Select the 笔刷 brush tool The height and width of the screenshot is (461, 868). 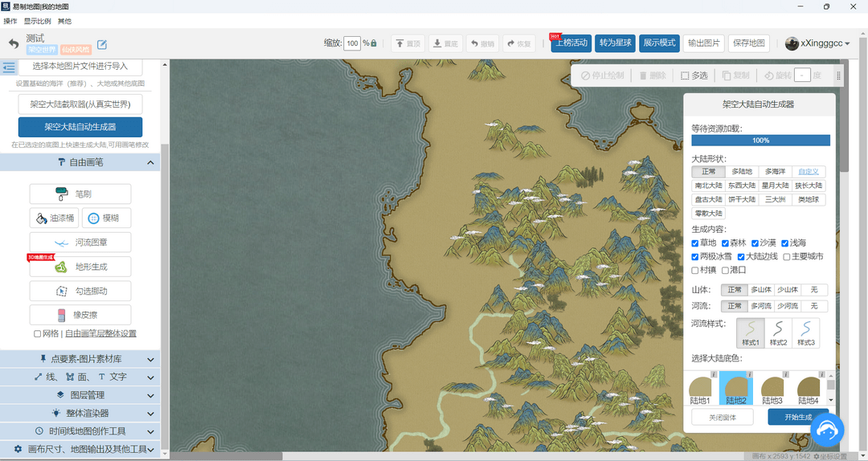click(80, 194)
